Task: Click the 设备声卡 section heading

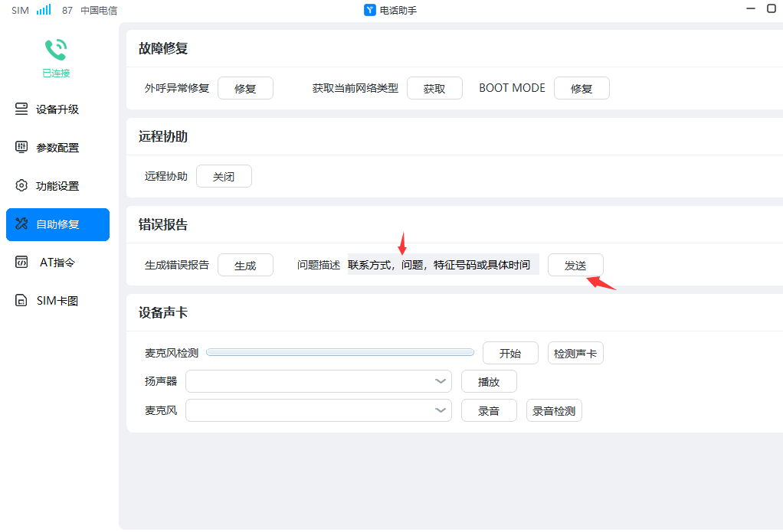Action: tap(162, 312)
